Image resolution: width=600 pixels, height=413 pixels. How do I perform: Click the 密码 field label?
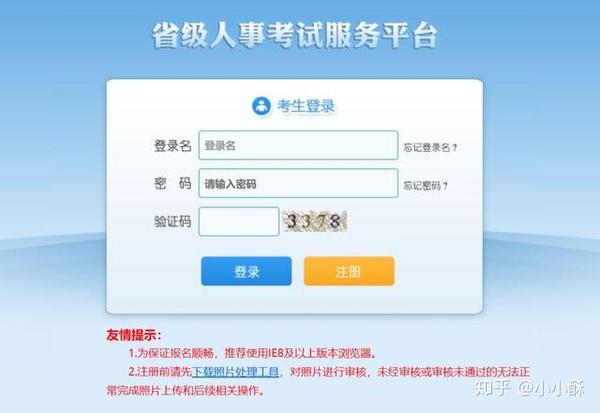(173, 183)
